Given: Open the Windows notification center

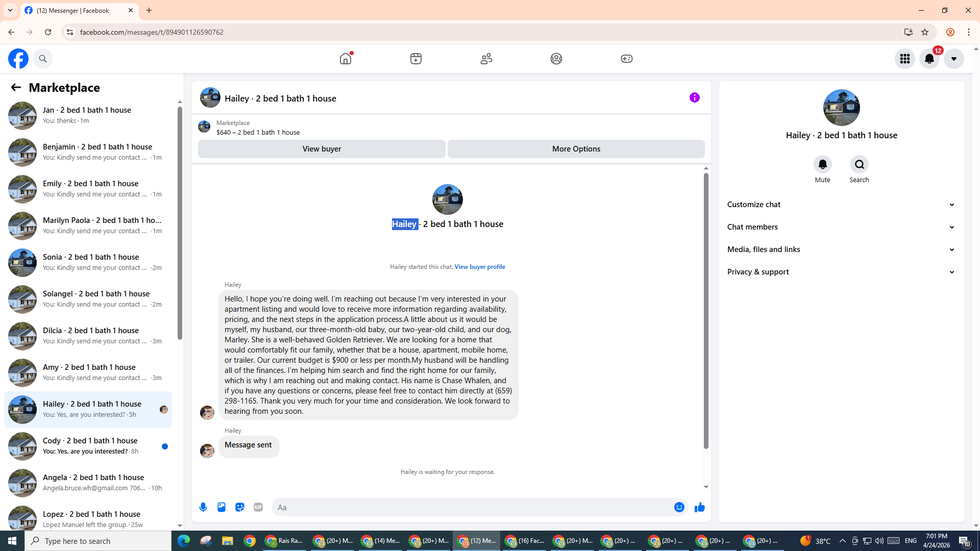Looking at the screenshot, I should (964, 541).
